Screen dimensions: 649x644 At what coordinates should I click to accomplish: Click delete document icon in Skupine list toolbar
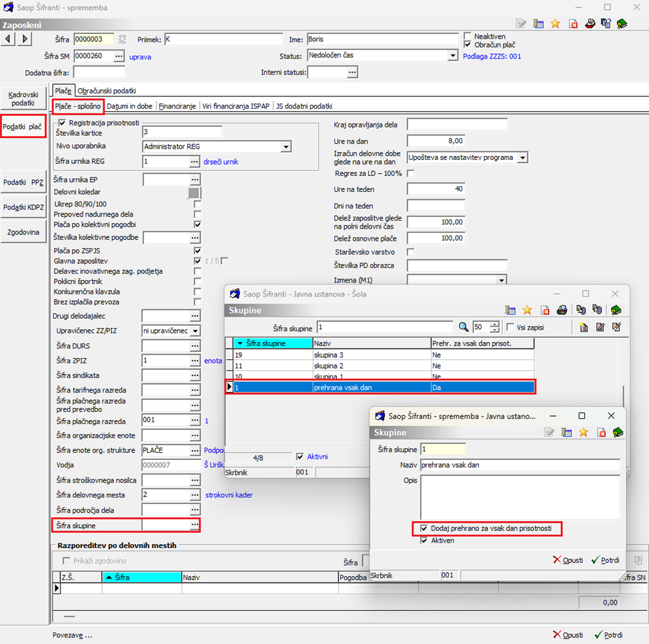pos(545,310)
